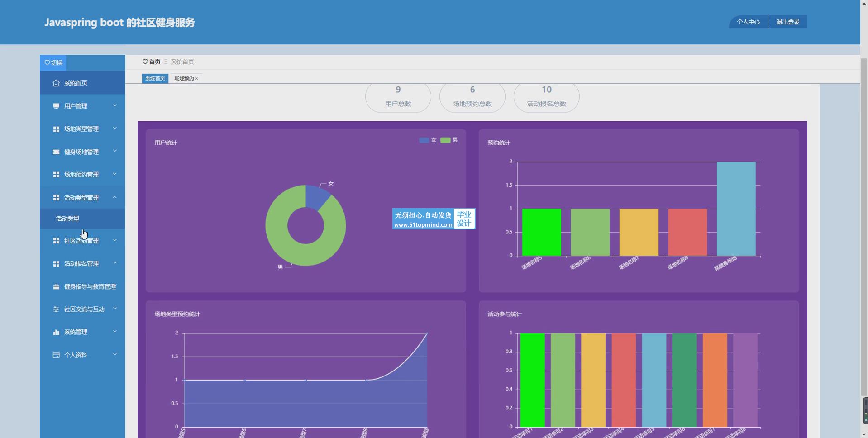Click the home icon beside 系统首页

tap(56, 83)
